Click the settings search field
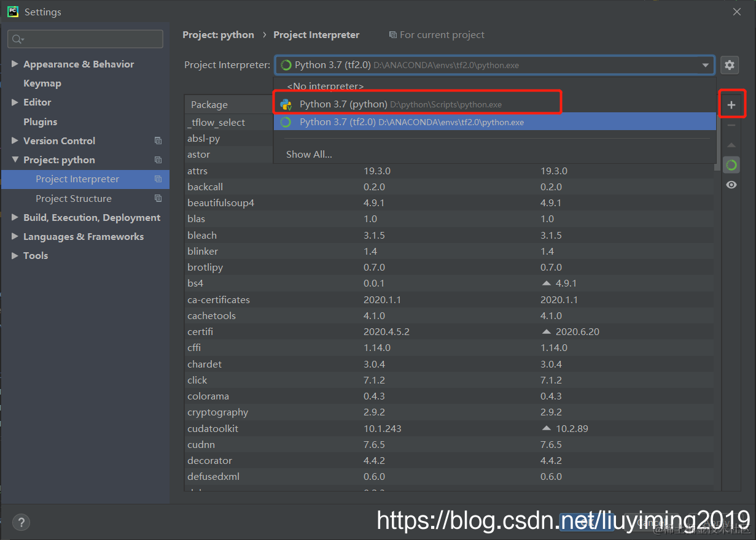The image size is (756, 540). pos(85,39)
